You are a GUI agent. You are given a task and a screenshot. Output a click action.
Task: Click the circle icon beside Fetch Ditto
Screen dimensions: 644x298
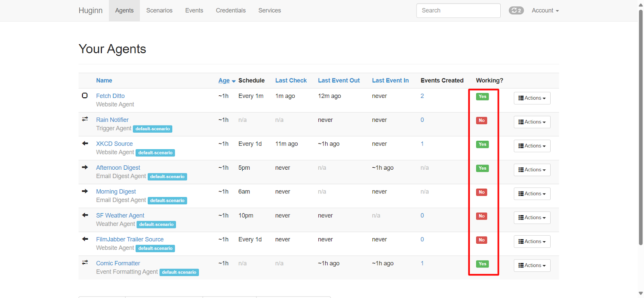point(85,96)
